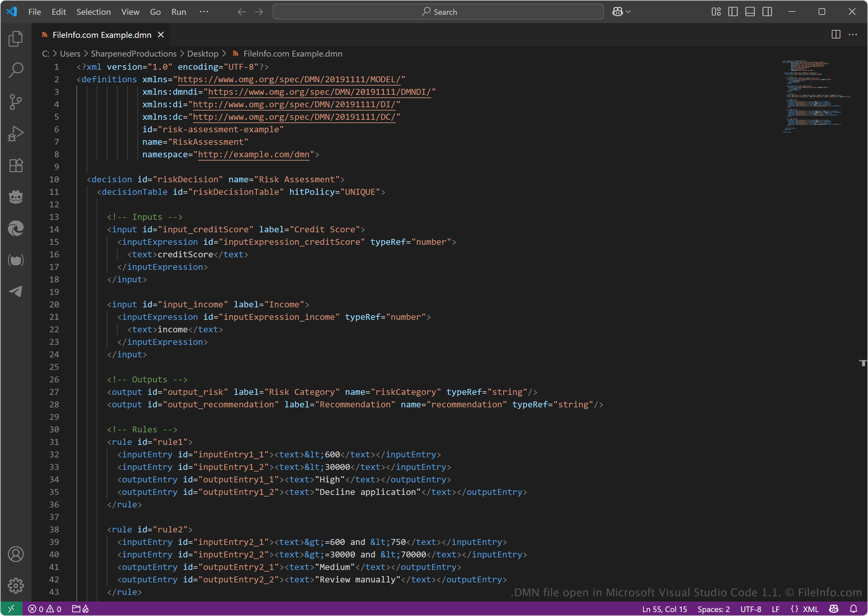Split the editor to the right
The width and height of the screenshot is (868, 616).
click(836, 35)
